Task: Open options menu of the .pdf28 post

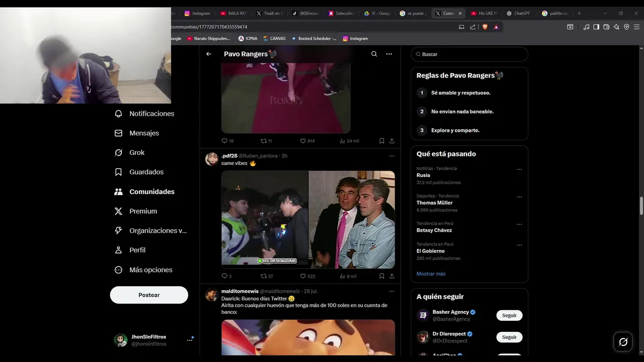Action: click(x=392, y=156)
